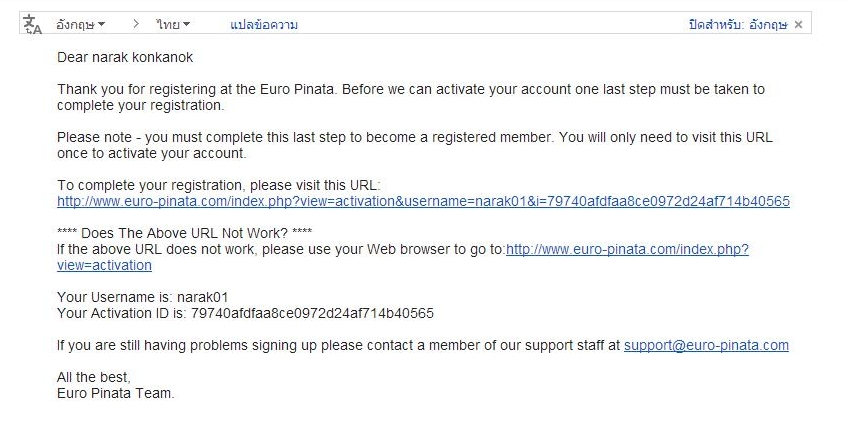Click the support@euro-pinata.com email link
848x425 pixels.
(706, 345)
